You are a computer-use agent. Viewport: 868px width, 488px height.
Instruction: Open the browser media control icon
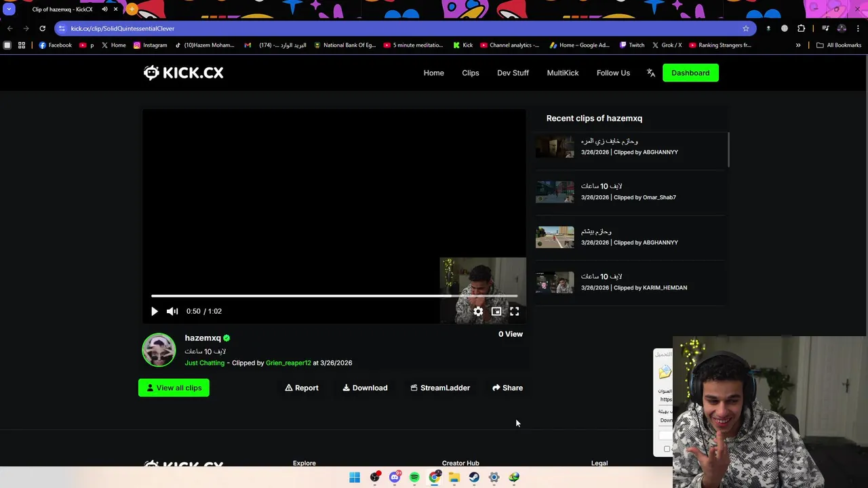tap(825, 28)
